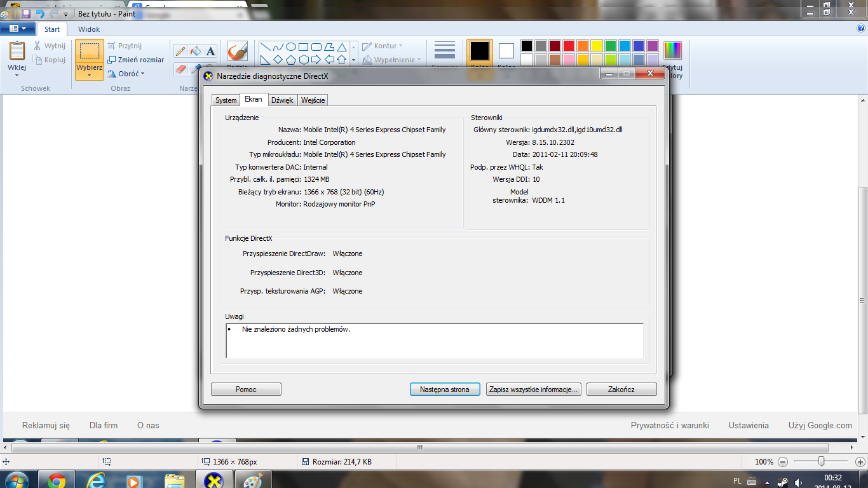Pick the curve shape in Shapes gallery
Screen dimensions: 868x488
click(x=278, y=47)
